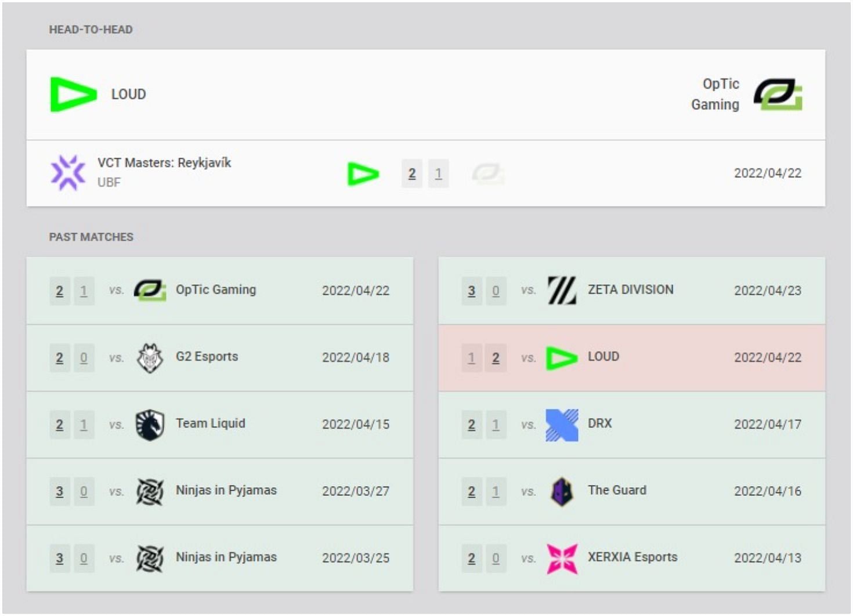
Task: Open Ninjas in Pyjamas 2022/03/27 match
Action: tap(220, 491)
